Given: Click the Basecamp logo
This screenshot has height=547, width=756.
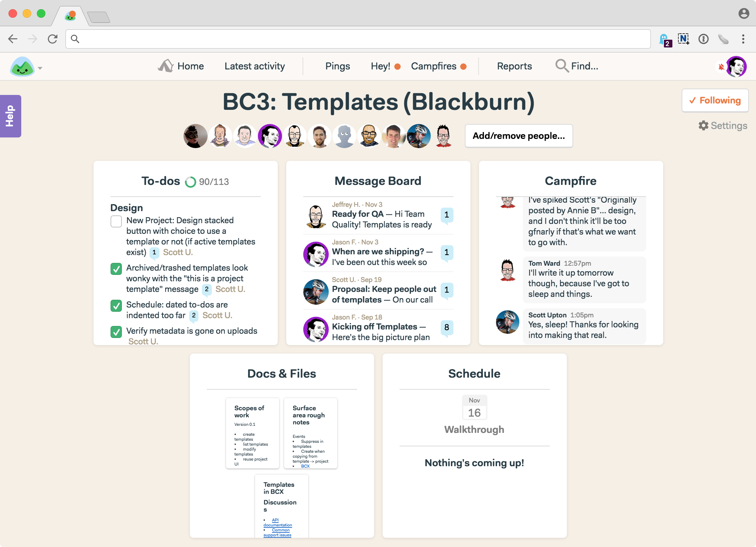Looking at the screenshot, I should pyautogui.click(x=22, y=67).
